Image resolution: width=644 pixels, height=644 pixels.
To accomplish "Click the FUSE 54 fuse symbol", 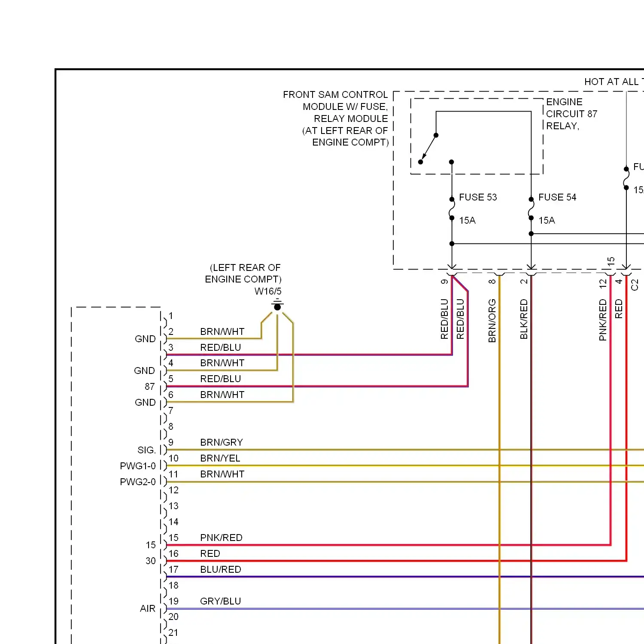I will point(531,209).
